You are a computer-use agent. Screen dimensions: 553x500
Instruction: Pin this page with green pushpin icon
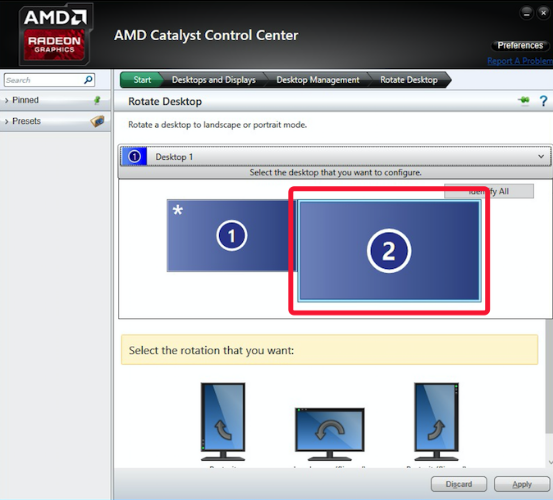[524, 100]
